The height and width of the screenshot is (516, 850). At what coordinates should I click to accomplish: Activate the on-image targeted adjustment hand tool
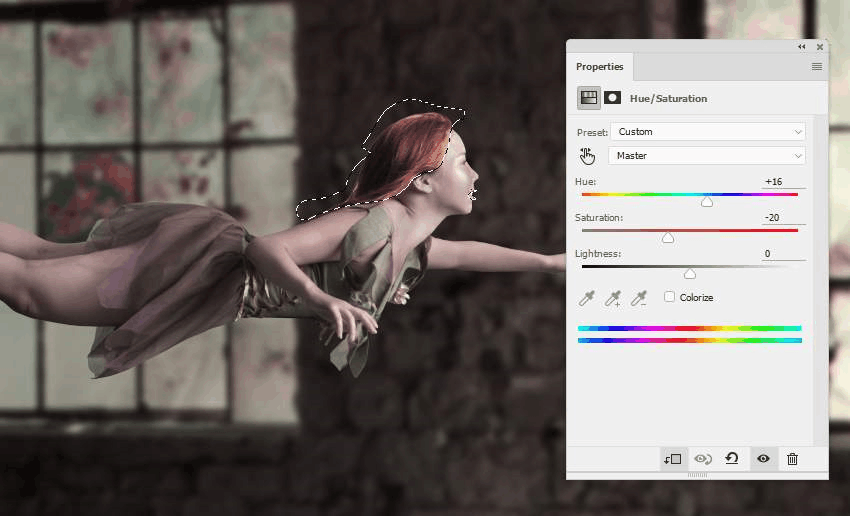[x=587, y=156]
